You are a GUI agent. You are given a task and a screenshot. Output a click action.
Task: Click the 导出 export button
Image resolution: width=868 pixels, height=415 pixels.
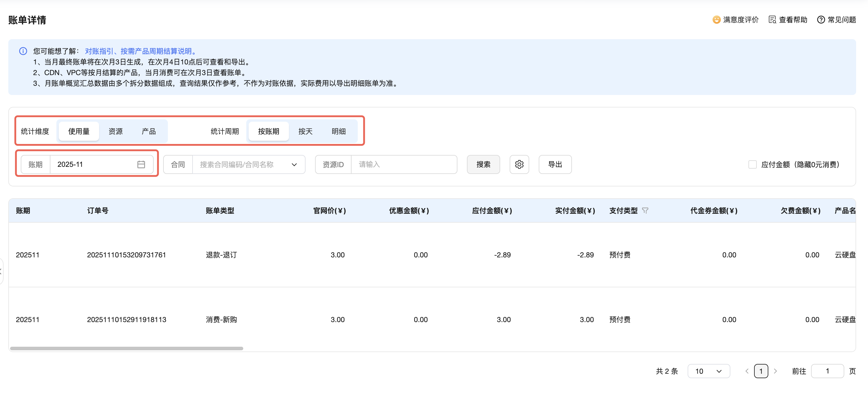click(555, 164)
